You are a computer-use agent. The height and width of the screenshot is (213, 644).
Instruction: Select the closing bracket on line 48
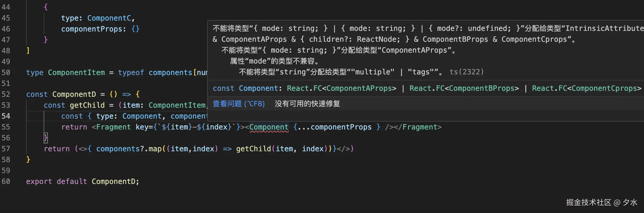pyautogui.click(x=28, y=51)
